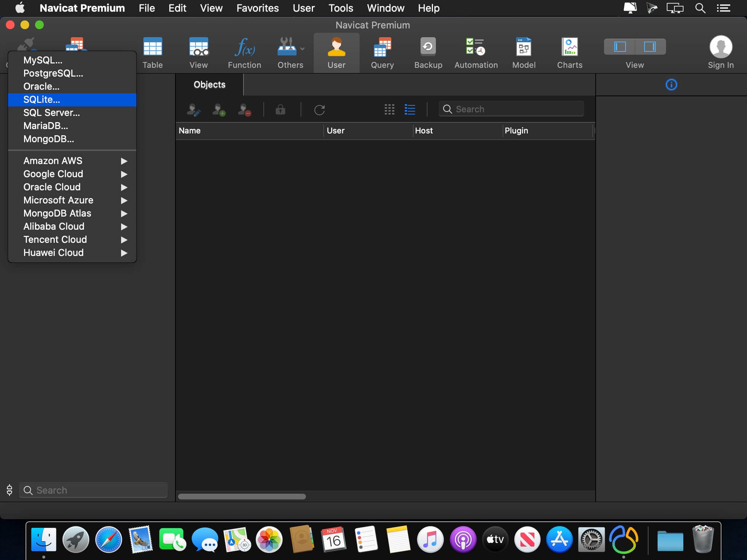747x560 pixels.
Task: Click the horizontal scrollbar in objects list
Action: tap(242, 497)
